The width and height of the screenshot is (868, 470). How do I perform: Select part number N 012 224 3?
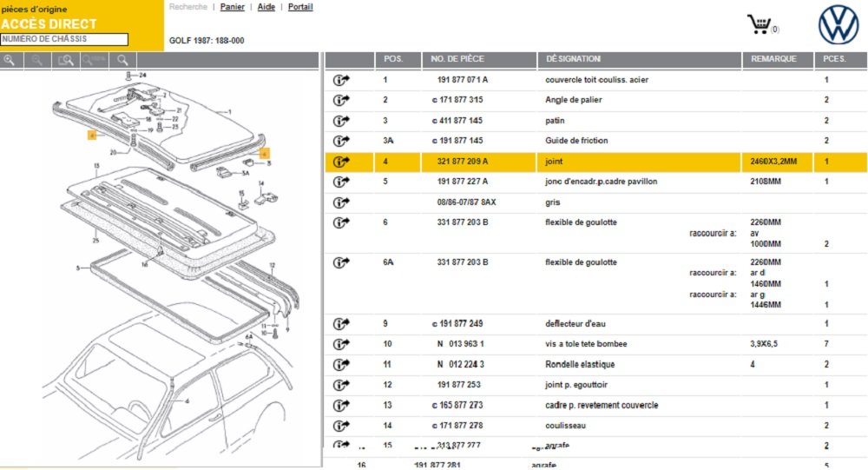tap(461, 364)
